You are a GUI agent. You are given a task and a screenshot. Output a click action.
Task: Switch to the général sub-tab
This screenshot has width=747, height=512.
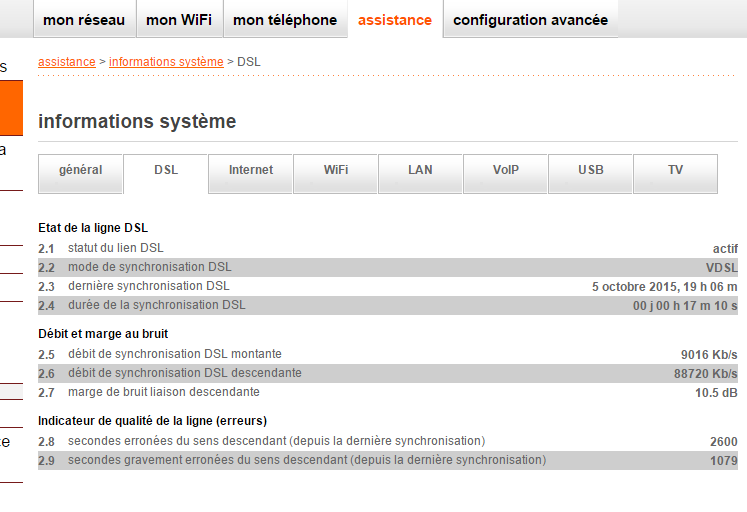pos(81,171)
